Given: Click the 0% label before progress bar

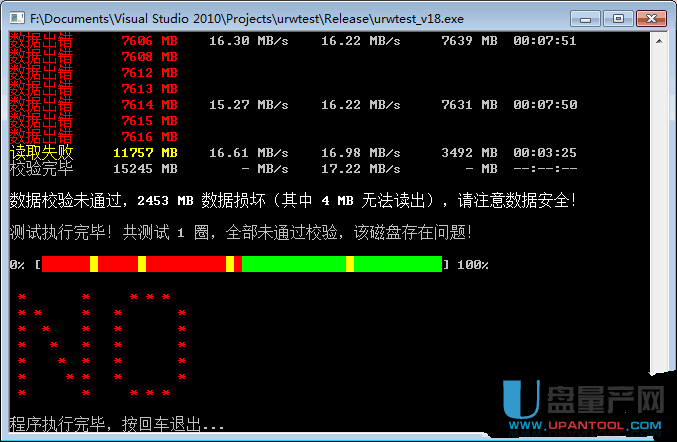Looking at the screenshot, I should 17,264.
